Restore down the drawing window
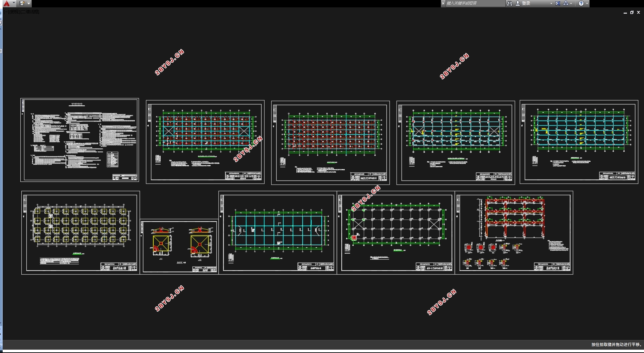 tap(632, 12)
